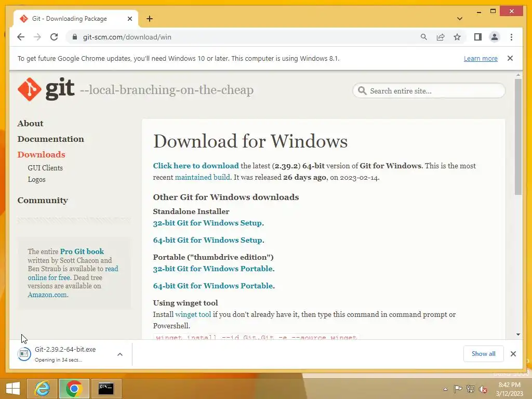Focus the Search entire site field
Screen dimensions: 532x399
429,90
